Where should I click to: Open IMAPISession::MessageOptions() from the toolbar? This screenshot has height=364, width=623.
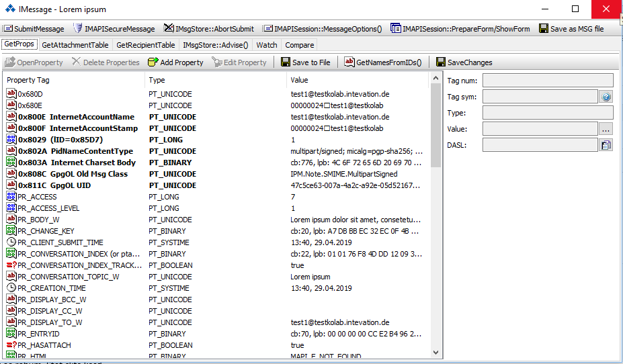(x=322, y=29)
